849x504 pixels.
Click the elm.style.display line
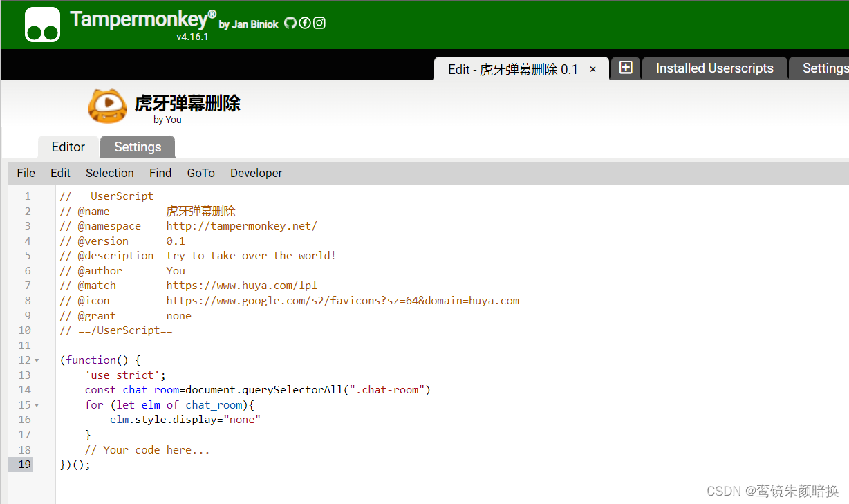click(185, 420)
